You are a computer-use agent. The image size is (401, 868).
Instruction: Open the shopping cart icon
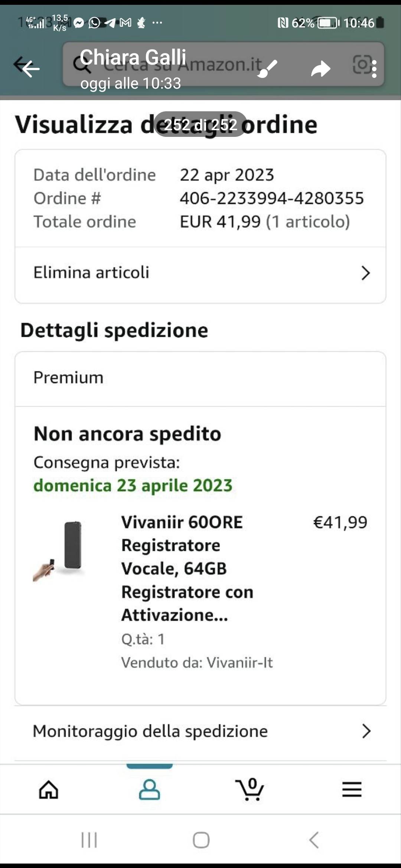click(250, 789)
